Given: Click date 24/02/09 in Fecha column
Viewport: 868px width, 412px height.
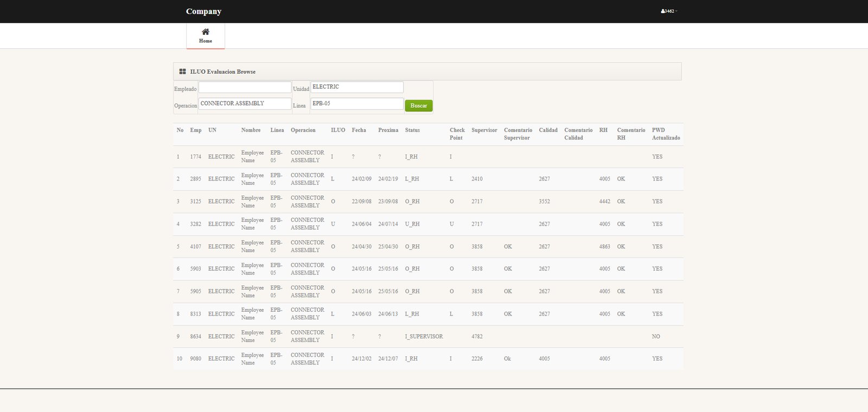Looking at the screenshot, I should pos(361,179).
